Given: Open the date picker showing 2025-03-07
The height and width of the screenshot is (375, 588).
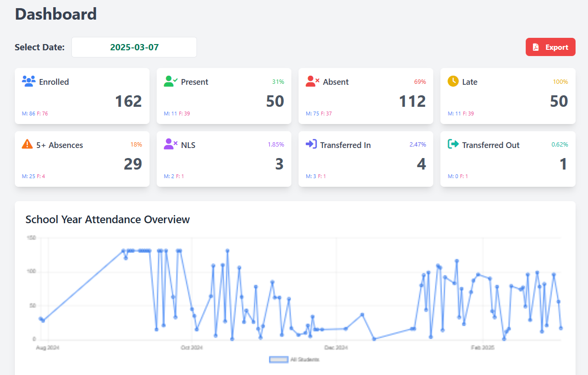Looking at the screenshot, I should [134, 47].
